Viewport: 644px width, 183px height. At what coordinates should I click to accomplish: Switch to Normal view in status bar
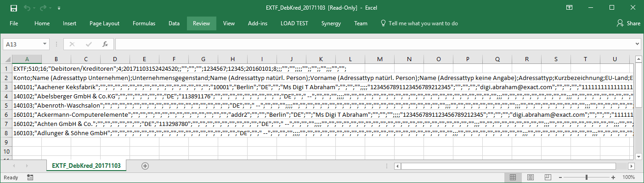click(513, 177)
